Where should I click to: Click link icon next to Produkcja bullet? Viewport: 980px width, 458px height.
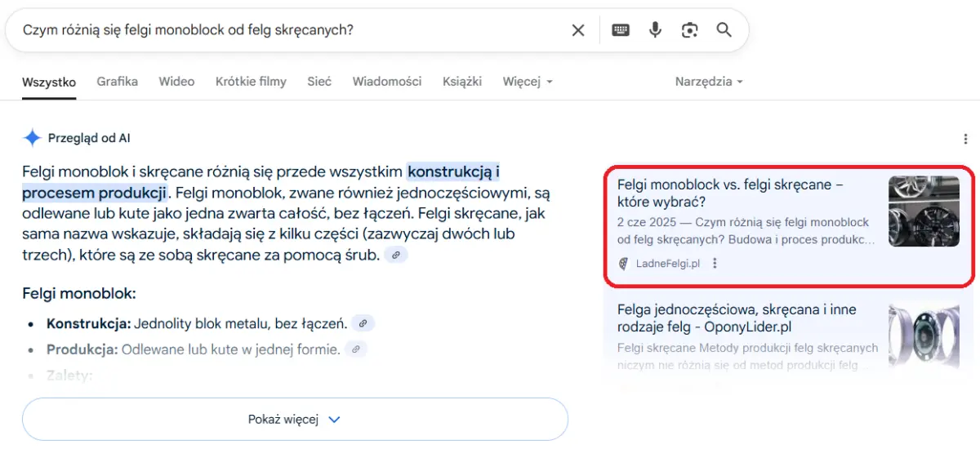tap(355, 349)
